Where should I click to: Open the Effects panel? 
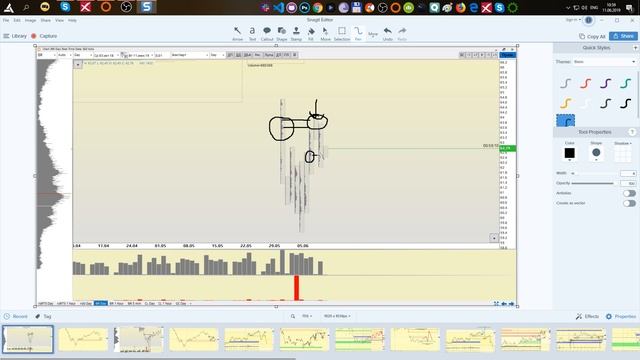(587, 316)
